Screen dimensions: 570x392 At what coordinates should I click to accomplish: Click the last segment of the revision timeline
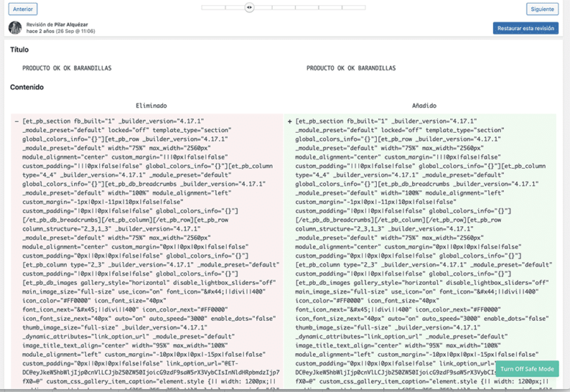[x=354, y=7]
